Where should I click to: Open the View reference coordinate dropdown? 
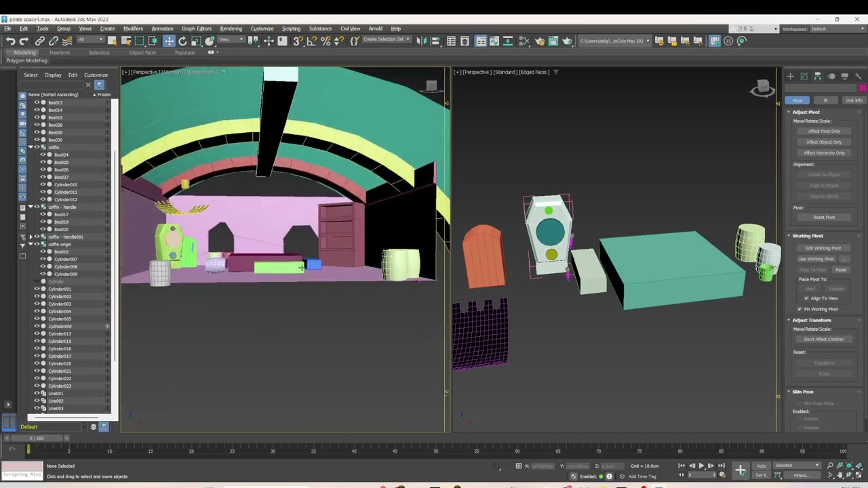pyautogui.click(x=231, y=39)
